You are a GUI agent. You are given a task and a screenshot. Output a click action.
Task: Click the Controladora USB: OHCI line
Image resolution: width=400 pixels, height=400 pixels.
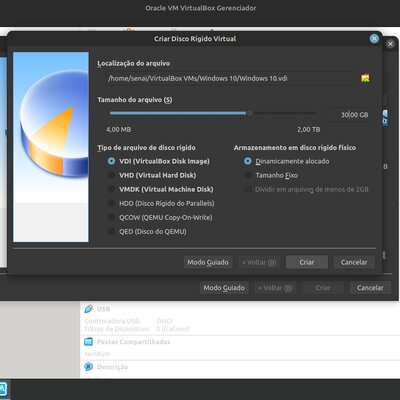128,321
